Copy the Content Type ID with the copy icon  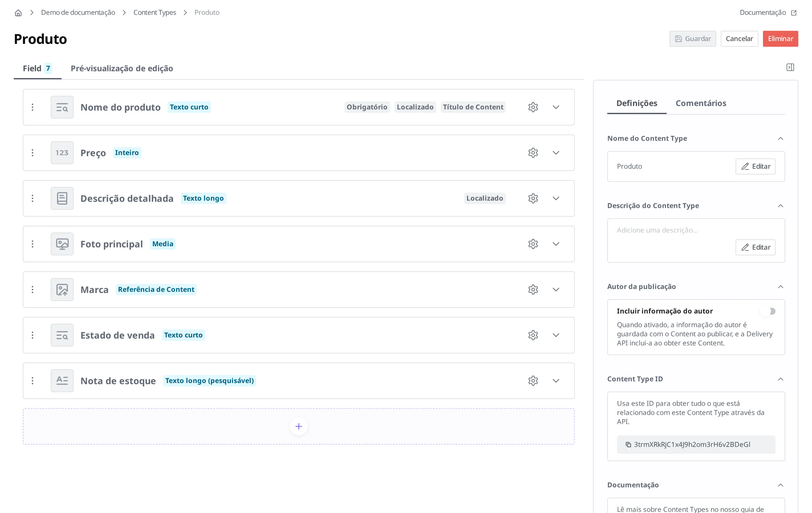628,445
